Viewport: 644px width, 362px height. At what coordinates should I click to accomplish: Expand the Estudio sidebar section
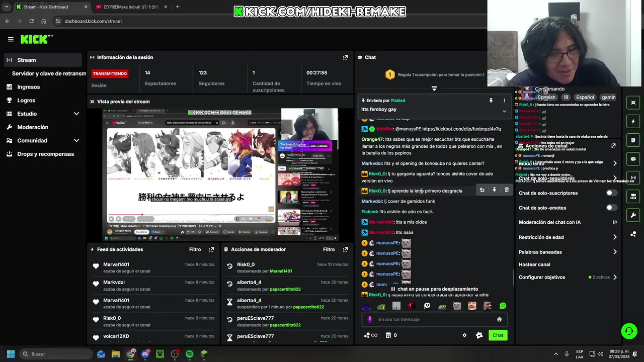point(76,114)
